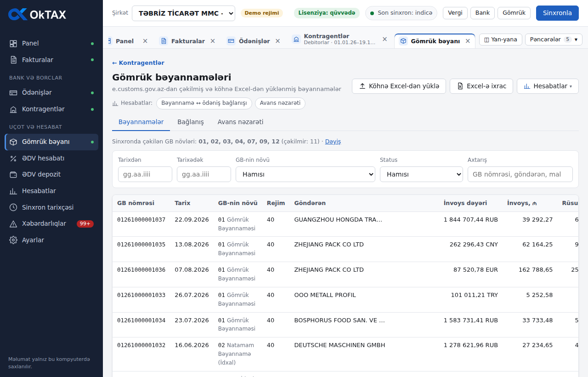Viewport: 588px width, 377px height.
Task: Click Excel-ə ixrac button
Action: point(481,86)
